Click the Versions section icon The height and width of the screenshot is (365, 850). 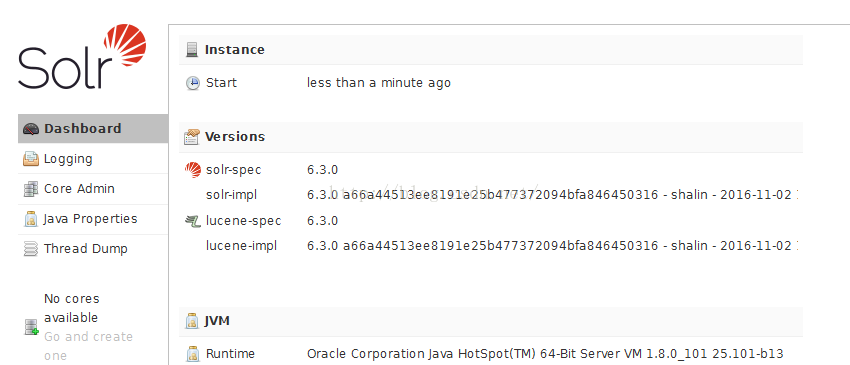192,137
